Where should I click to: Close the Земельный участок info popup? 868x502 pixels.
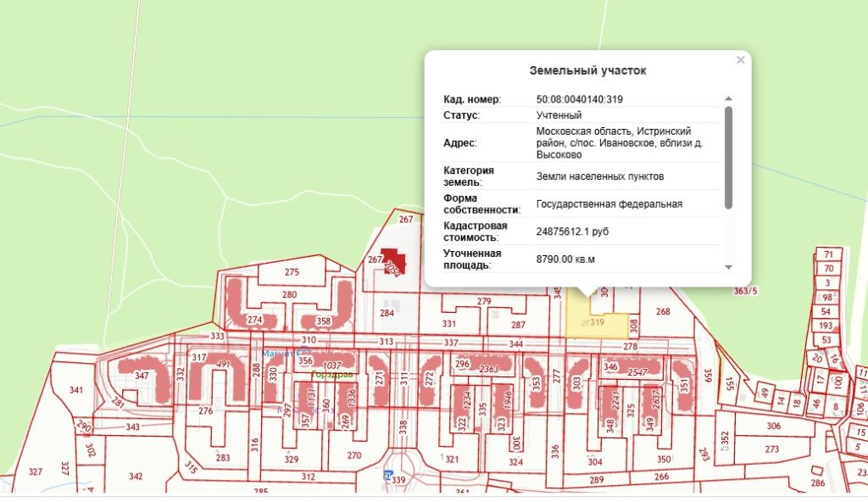tap(740, 60)
